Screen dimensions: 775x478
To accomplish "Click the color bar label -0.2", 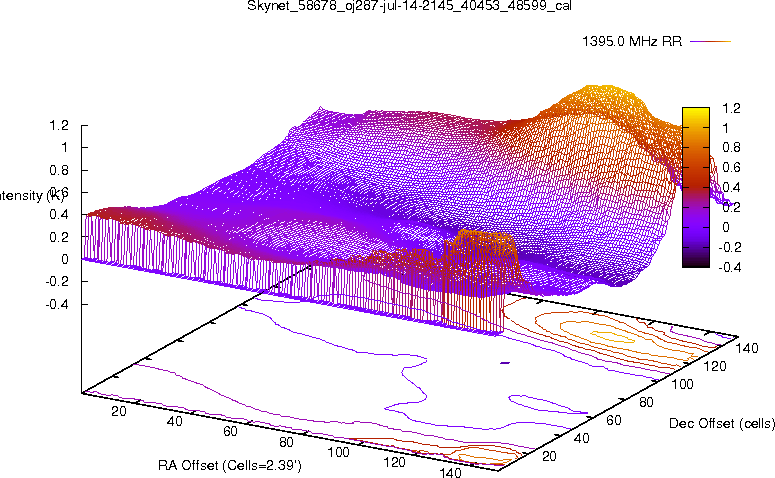I will click(729, 247).
